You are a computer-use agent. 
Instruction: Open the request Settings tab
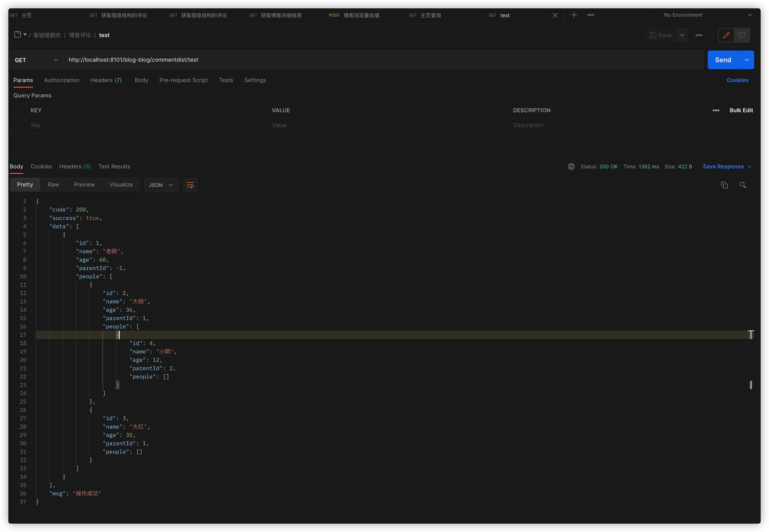pos(255,80)
